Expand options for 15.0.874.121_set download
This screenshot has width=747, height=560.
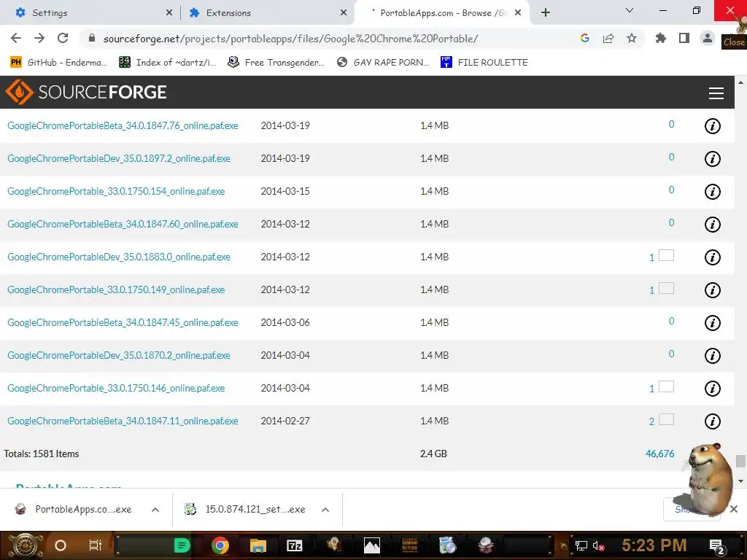pyautogui.click(x=325, y=510)
